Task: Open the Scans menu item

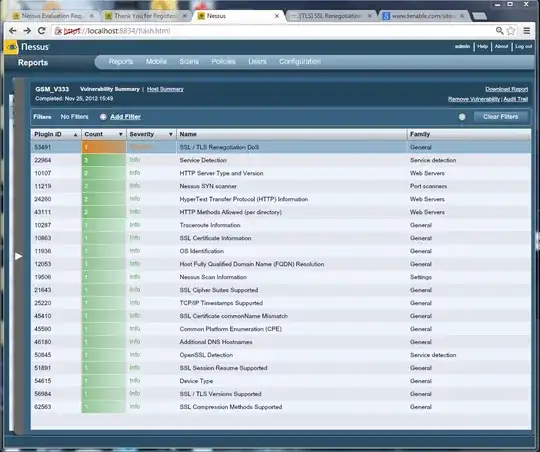Action: tap(189, 62)
